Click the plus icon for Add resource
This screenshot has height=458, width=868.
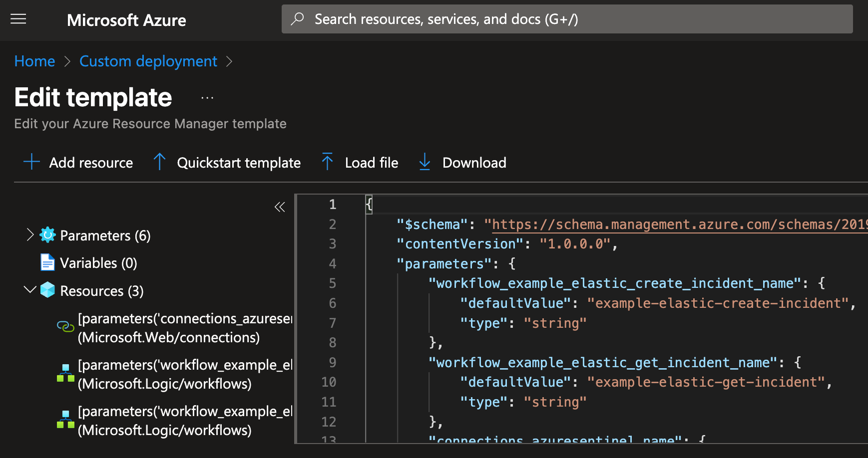click(x=31, y=162)
